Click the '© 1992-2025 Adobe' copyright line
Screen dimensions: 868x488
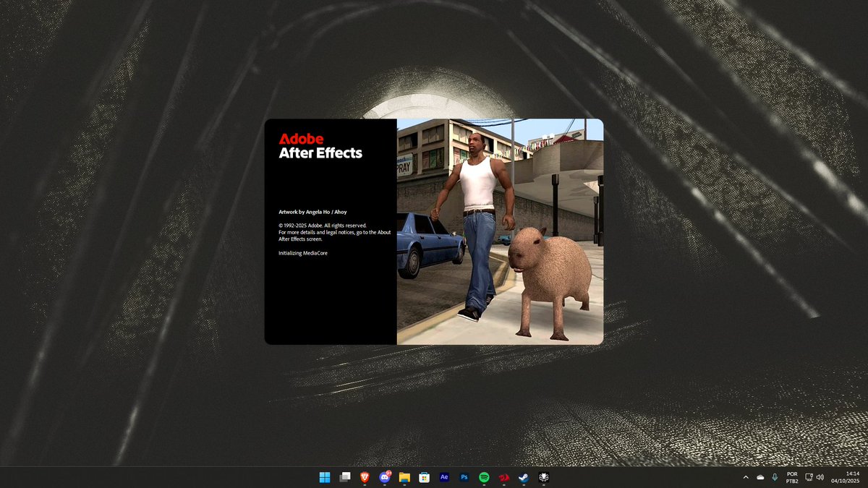pos(323,226)
